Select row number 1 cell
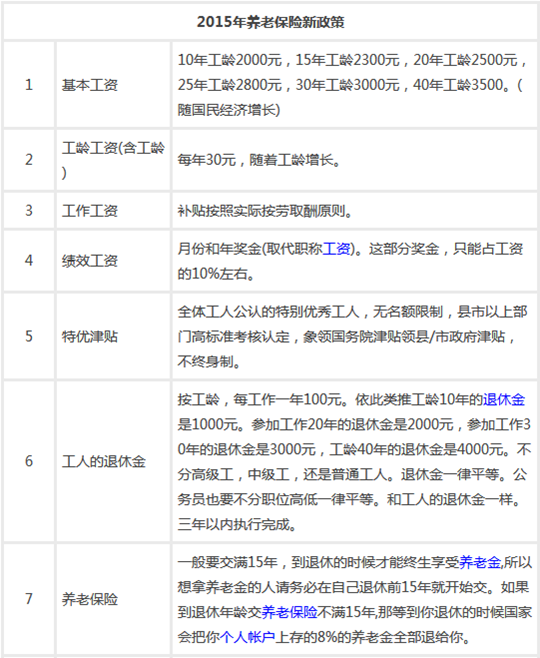Screen dimensions: 540x658 (x=29, y=85)
